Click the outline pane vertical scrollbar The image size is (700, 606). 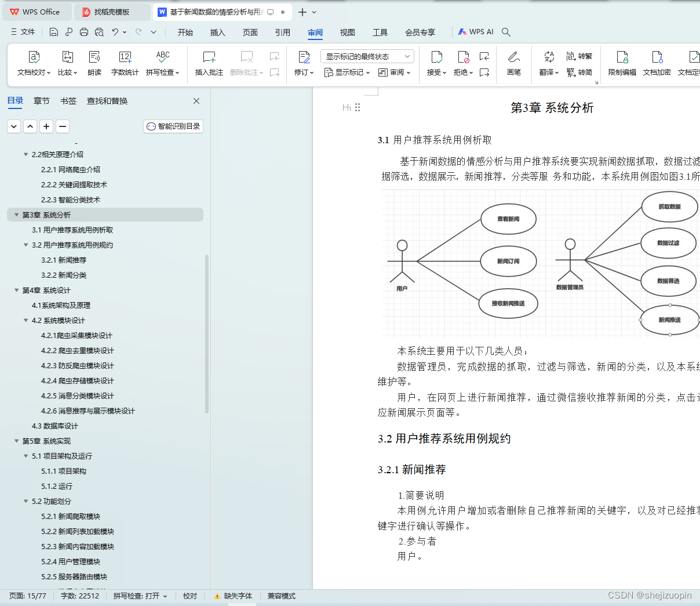pyautogui.click(x=207, y=333)
